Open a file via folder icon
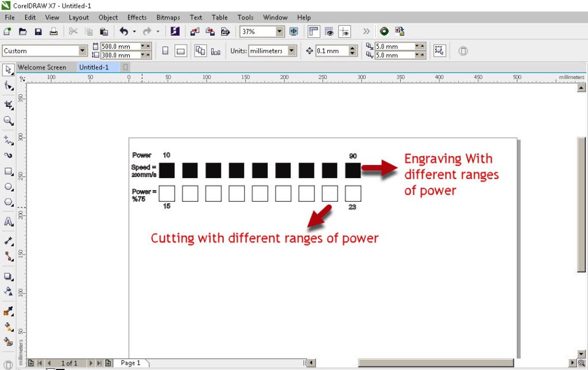This screenshot has width=588, height=370. click(x=23, y=32)
